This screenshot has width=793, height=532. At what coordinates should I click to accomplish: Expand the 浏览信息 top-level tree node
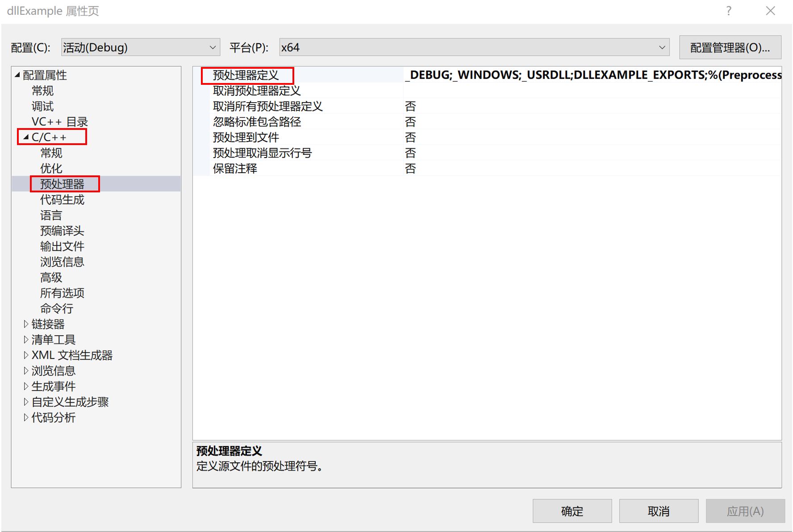(26, 371)
